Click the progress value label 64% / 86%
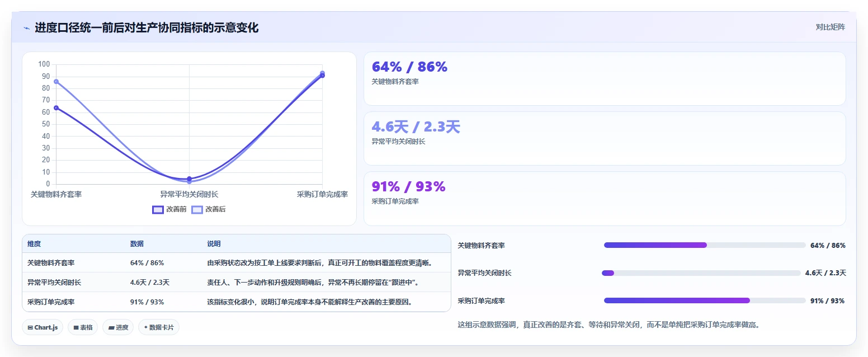This screenshot has width=868, height=357. coord(828,245)
